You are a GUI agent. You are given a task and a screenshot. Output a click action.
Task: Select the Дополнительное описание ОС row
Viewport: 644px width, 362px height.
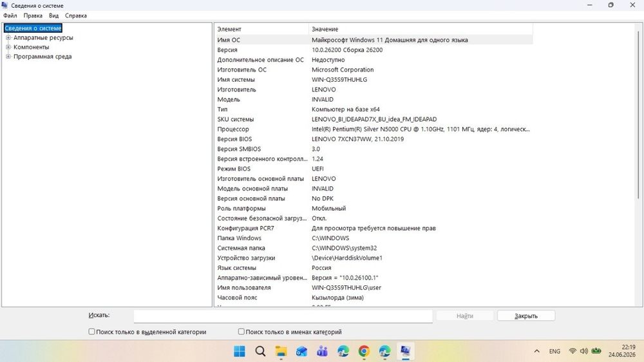pyautogui.click(x=374, y=59)
